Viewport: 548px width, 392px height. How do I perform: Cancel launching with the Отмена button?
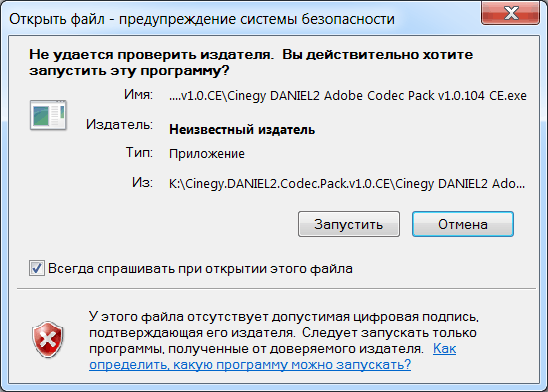point(463,224)
